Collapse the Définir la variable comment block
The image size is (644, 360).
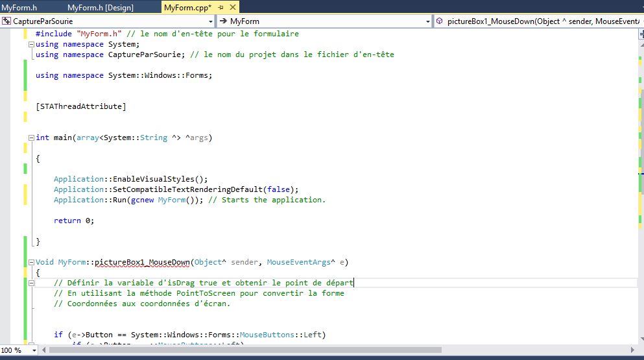click(31, 283)
